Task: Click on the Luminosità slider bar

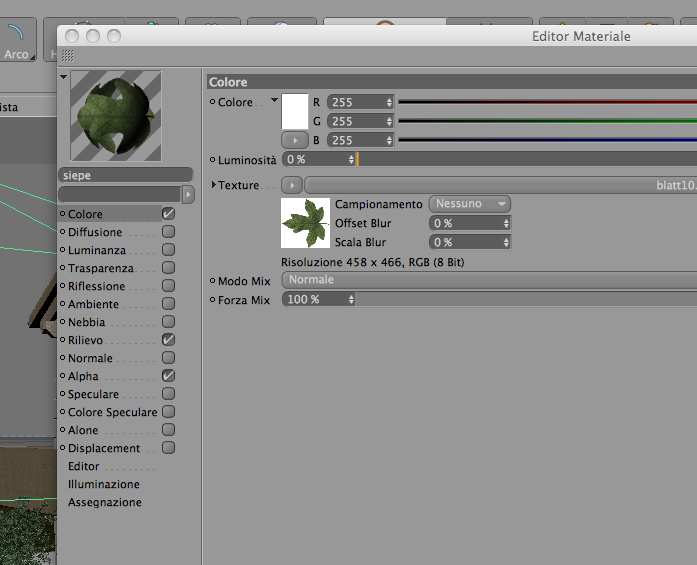Action: point(527,159)
